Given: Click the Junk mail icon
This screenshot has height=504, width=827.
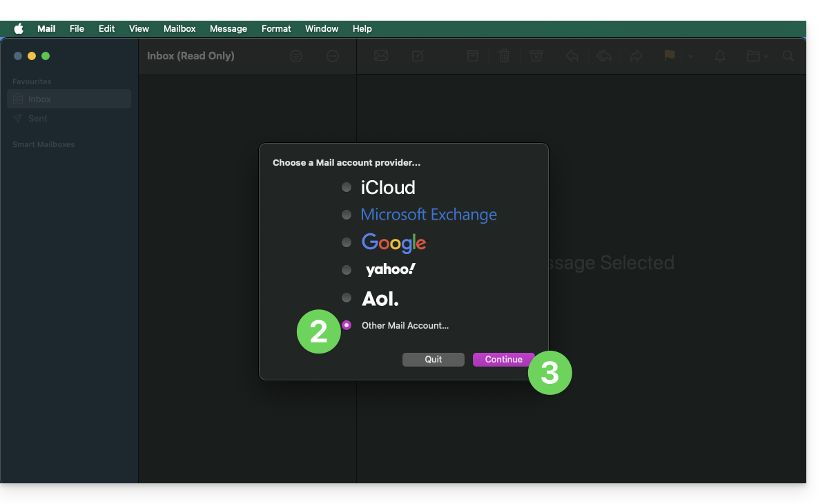Looking at the screenshot, I should (536, 56).
